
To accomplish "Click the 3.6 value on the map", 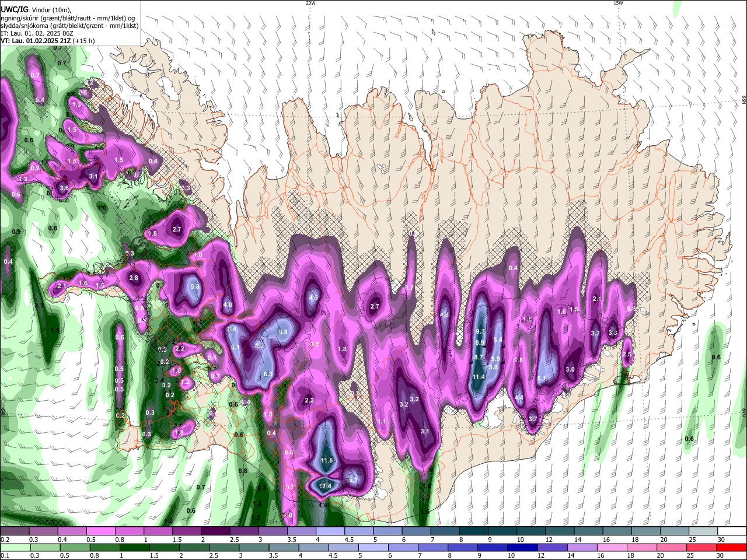I will pyautogui.click(x=64, y=188).
